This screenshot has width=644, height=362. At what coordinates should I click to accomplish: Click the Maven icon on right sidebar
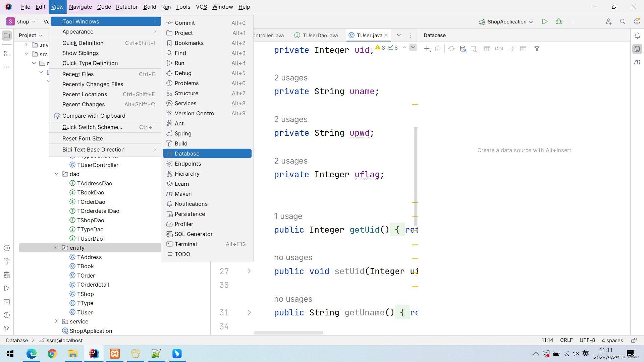(637, 62)
